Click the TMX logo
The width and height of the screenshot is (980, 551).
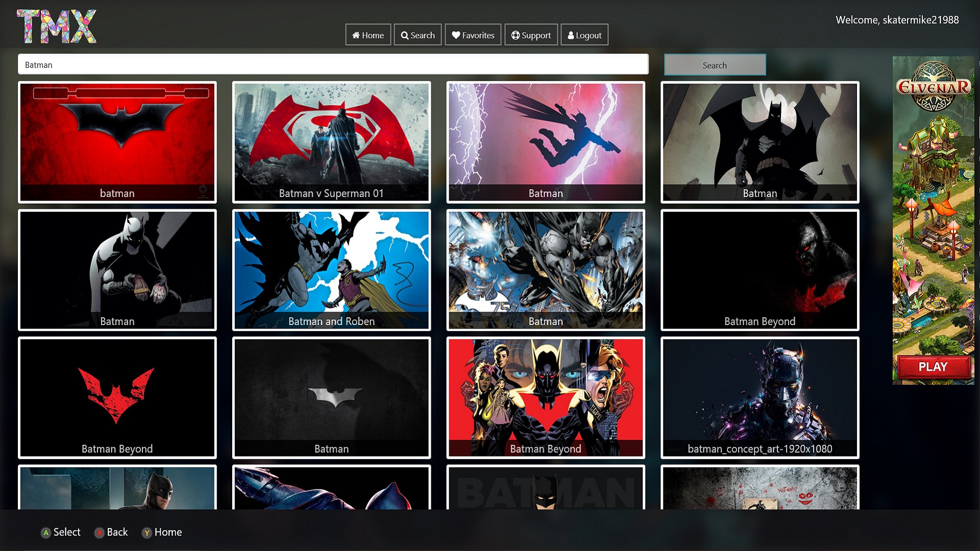(56, 26)
